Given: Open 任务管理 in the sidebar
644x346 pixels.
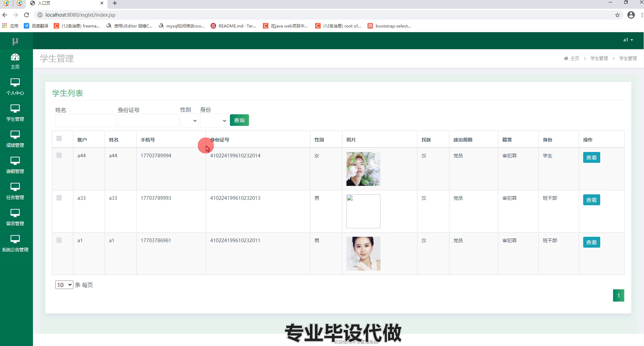Looking at the screenshot, I should [x=15, y=192].
